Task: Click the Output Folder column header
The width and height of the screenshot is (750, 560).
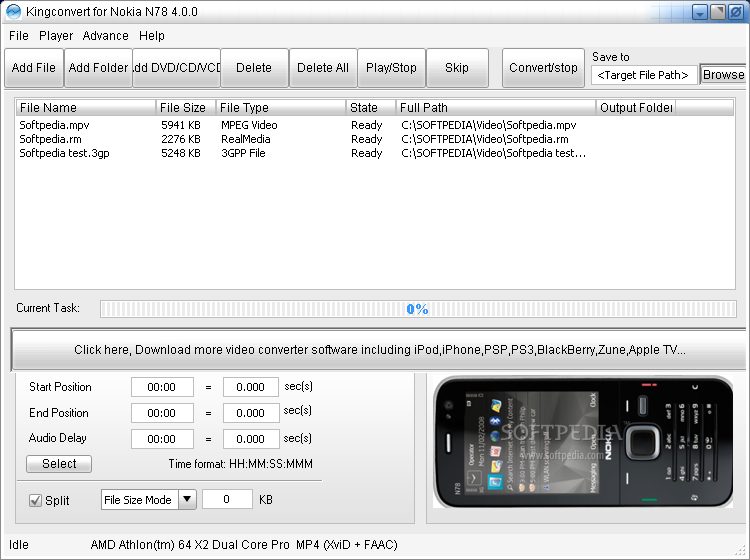Action: pyautogui.click(x=636, y=108)
